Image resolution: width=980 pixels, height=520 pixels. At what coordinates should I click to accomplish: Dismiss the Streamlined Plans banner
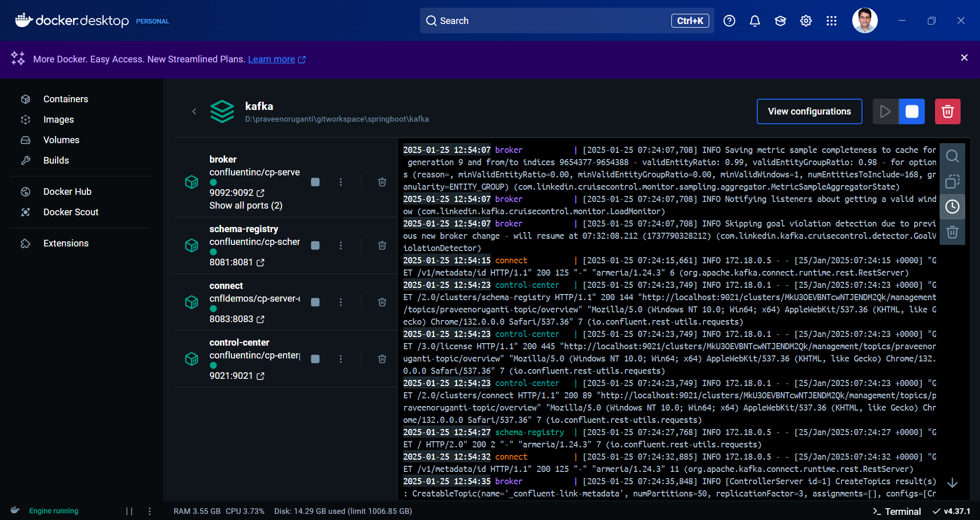(964, 58)
